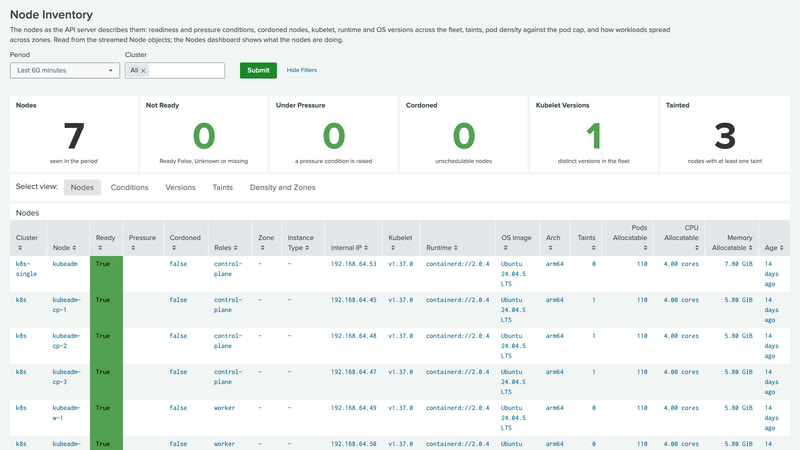Switch to the Conditions view
The image size is (800, 450).
(130, 187)
